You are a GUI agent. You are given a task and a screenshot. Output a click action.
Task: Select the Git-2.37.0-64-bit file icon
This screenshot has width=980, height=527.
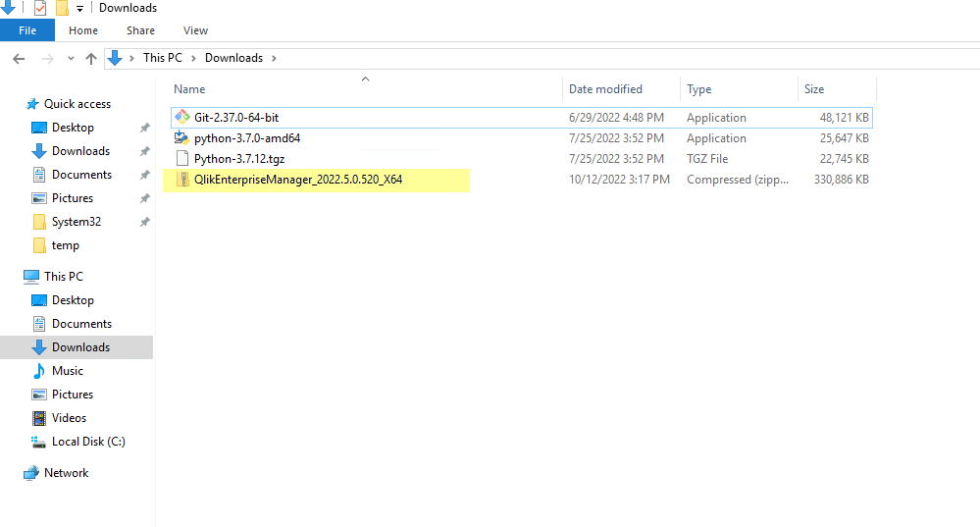tap(181, 117)
